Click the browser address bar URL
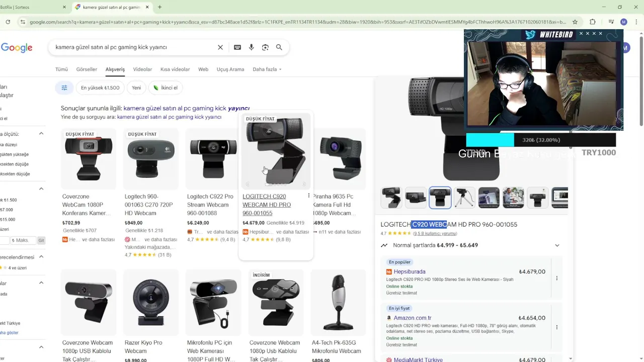 point(298,22)
